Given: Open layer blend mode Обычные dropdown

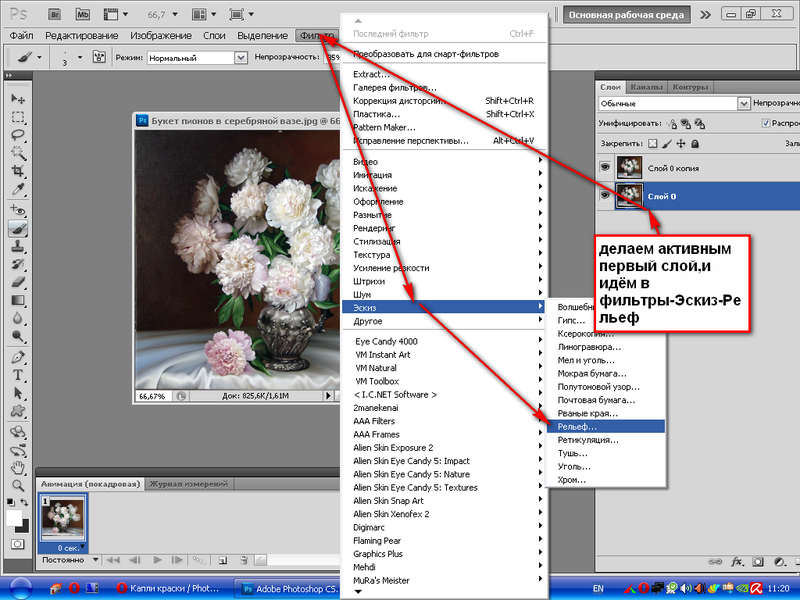Looking at the screenshot, I should (x=674, y=104).
